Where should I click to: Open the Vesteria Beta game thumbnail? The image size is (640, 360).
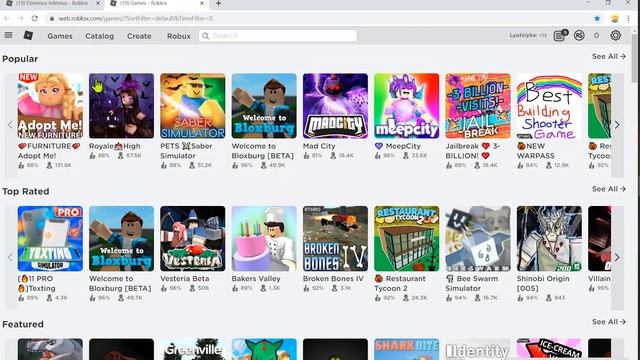[x=193, y=239]
